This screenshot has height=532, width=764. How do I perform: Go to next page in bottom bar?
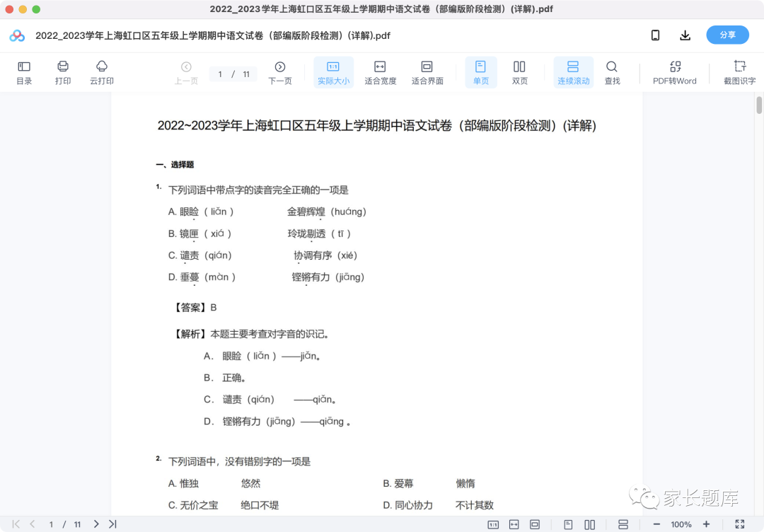click(96, 524)
